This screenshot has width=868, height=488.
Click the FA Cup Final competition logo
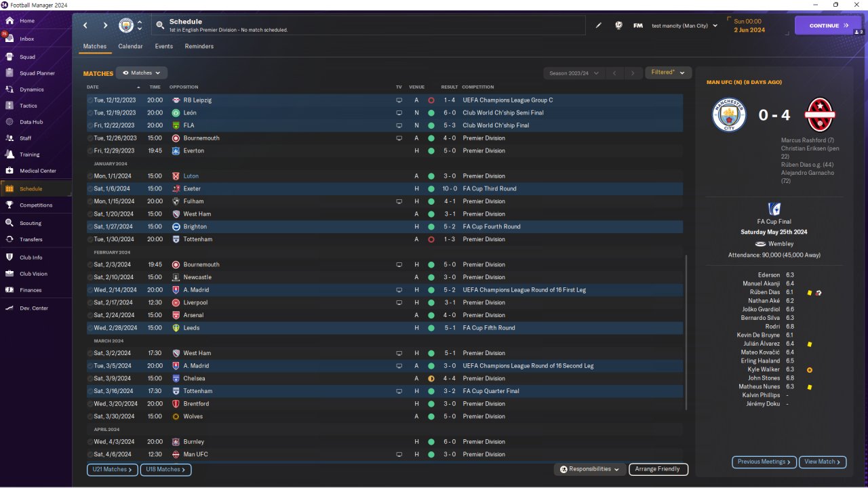tap(774, 209)
